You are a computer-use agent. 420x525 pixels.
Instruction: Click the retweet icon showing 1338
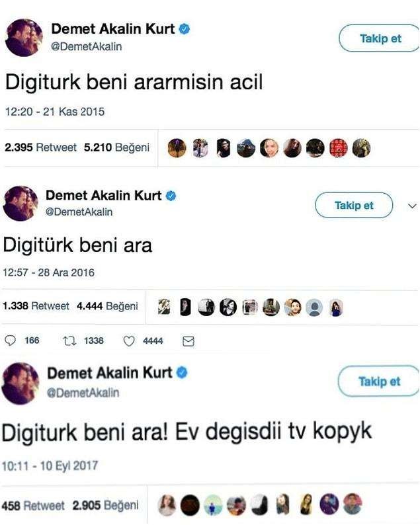click(x=69, y=341)
